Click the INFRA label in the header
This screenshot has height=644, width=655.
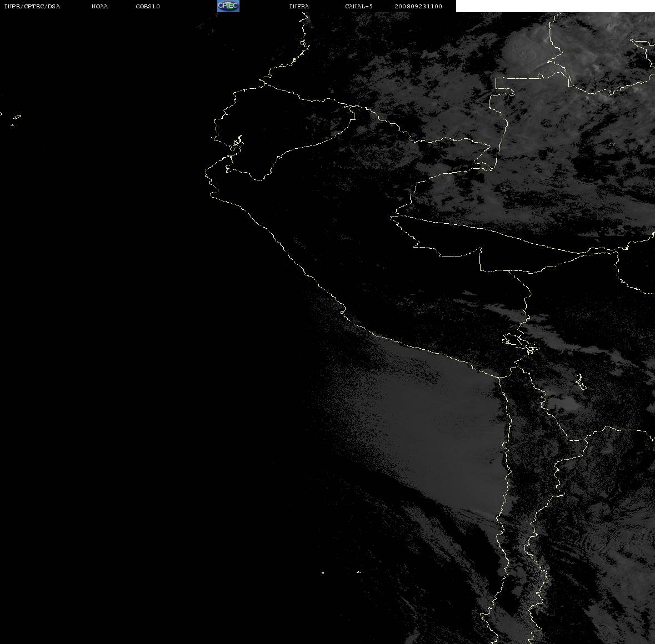point(299,6)
